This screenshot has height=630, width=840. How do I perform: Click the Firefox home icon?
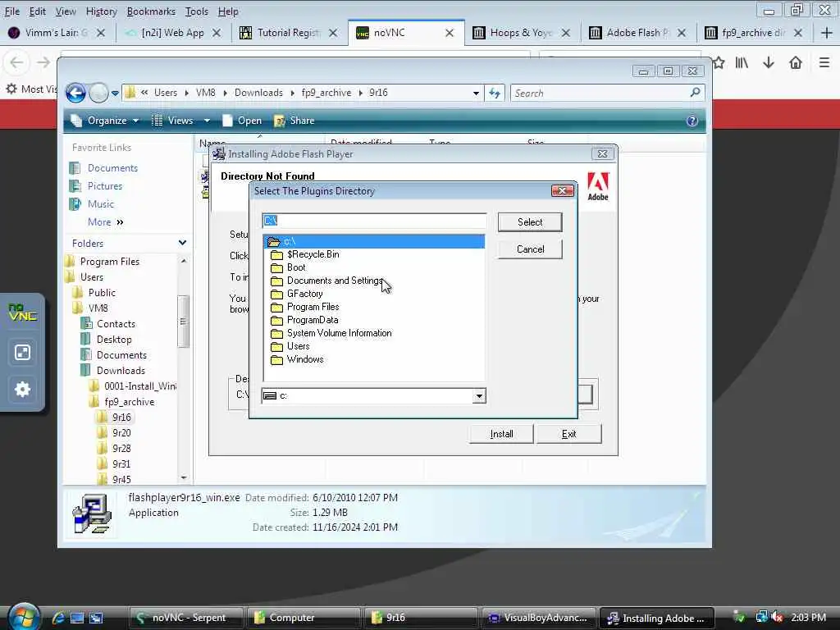[x=796, y=62]
